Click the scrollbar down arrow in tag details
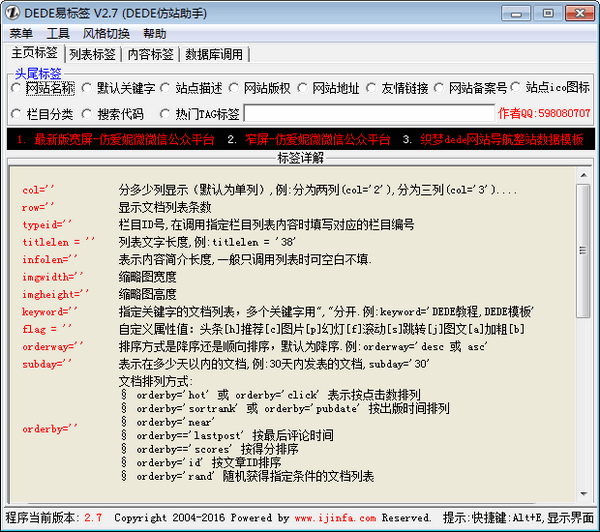Viewport: 600px width, 532px height. 584,494
